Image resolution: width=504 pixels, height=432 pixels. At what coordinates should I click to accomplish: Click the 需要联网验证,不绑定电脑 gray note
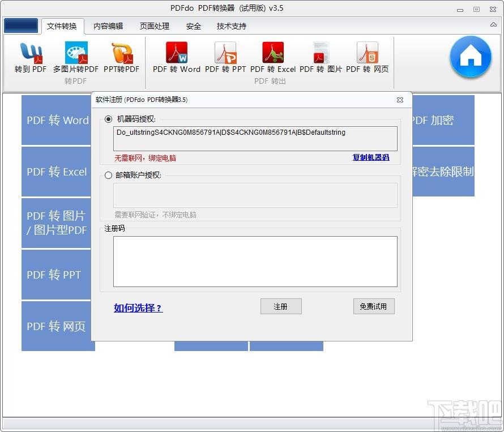click(156, 215)
